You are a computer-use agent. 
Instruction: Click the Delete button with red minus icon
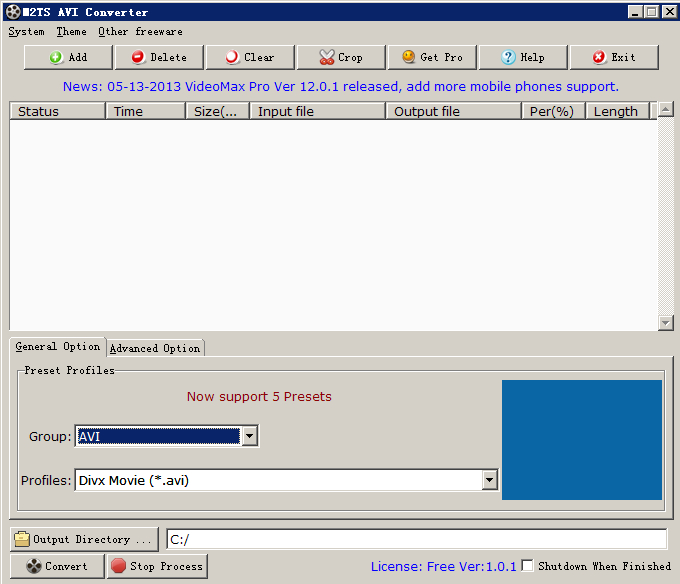point(159,57)
